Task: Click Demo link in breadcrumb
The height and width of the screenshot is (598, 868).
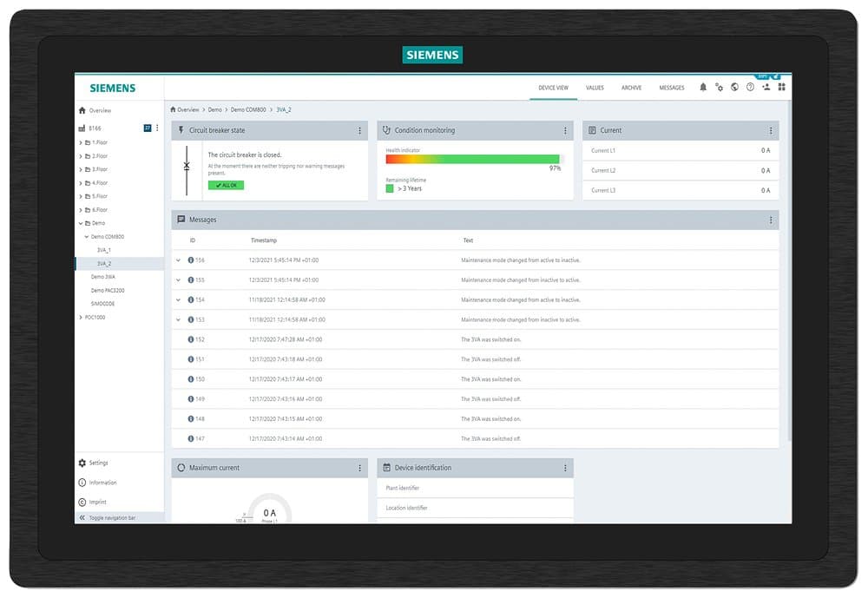Action: [214, 110]
